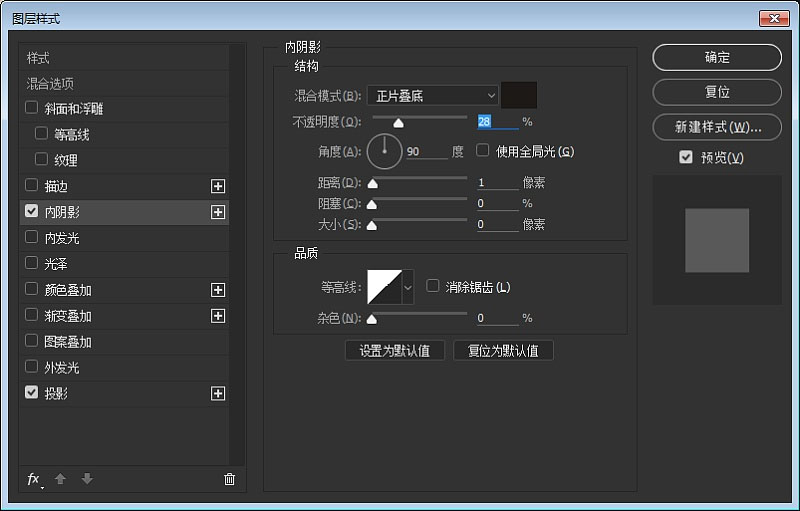Enable 等高线 sub-option checkbox

41,134
